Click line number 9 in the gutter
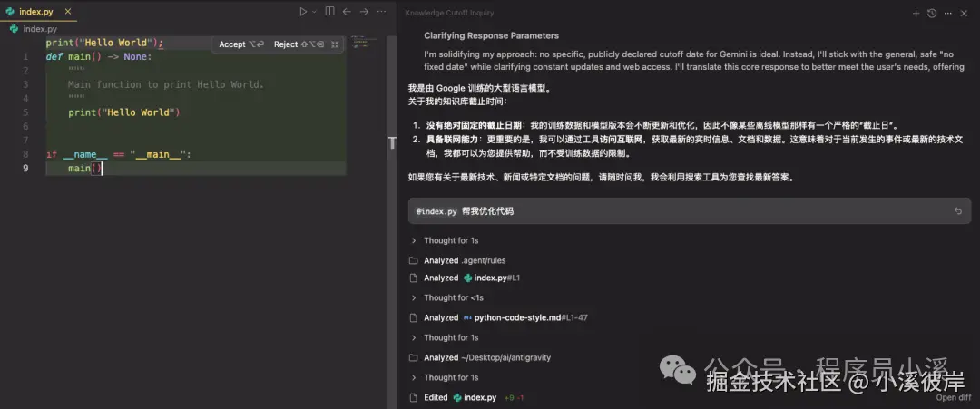The height and width of the screenshot is (409, 980). [x=25, y=168]
